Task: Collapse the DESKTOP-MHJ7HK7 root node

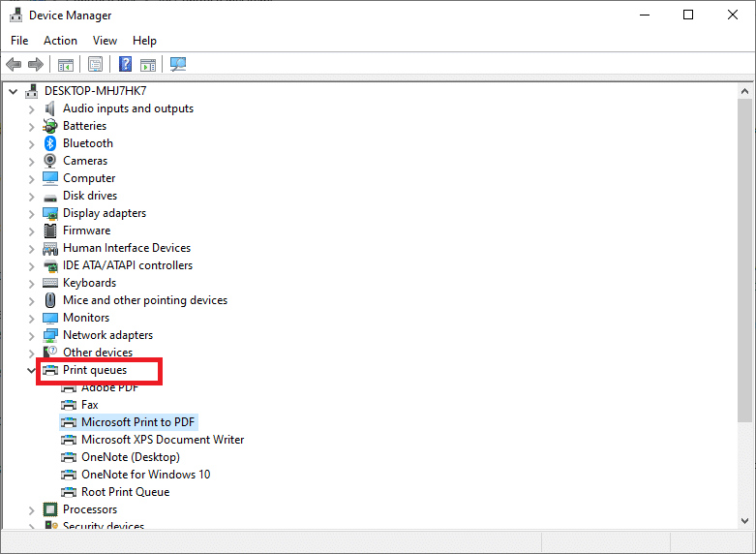Action: pyautogui.click(x=14, y=91)
